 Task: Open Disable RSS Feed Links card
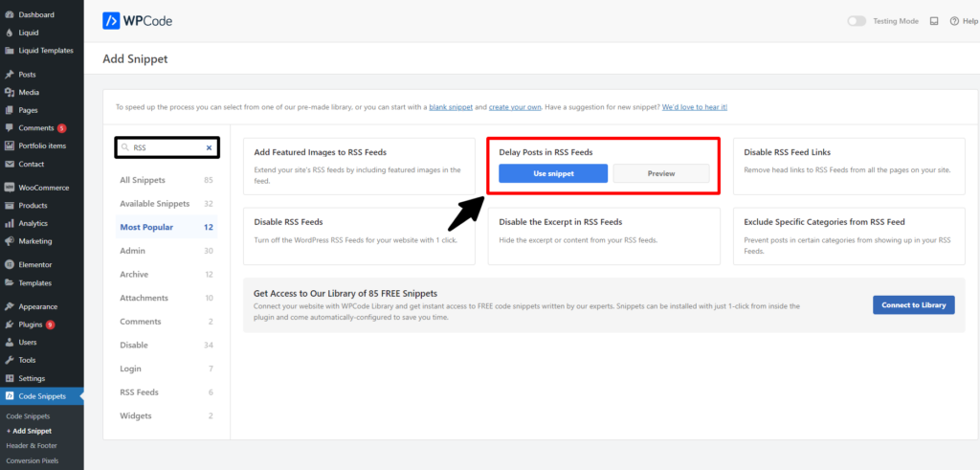click(850, 167)
